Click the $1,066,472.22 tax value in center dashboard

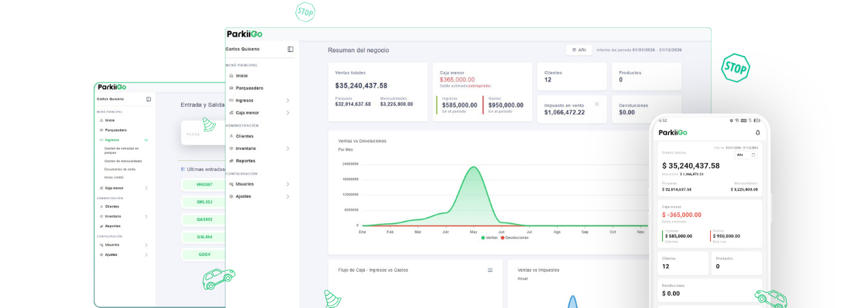pos(565,112)
